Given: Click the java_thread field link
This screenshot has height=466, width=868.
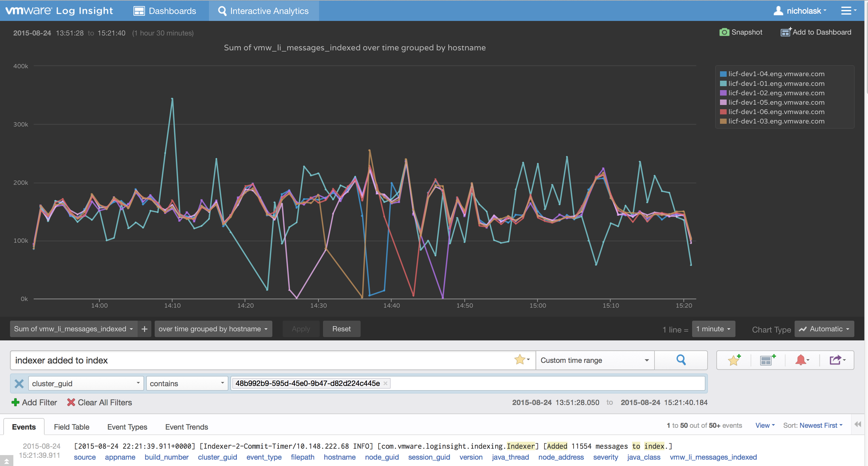Looking at the screenshot, I should (x=510, y=457).
